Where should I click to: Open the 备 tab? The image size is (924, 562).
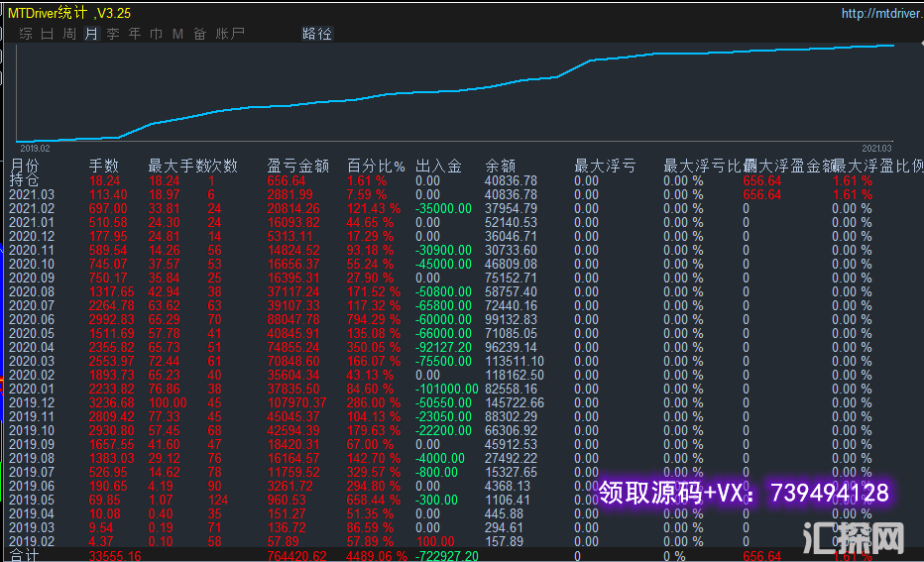(199, 34)
